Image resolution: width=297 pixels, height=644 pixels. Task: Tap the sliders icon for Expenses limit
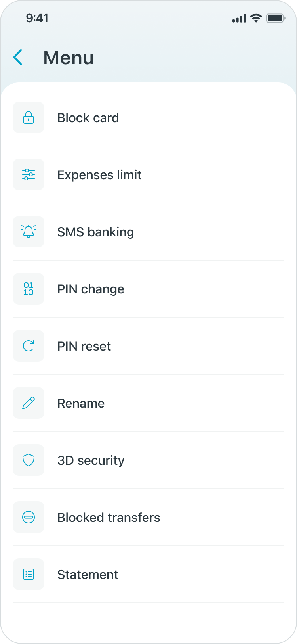29,175
